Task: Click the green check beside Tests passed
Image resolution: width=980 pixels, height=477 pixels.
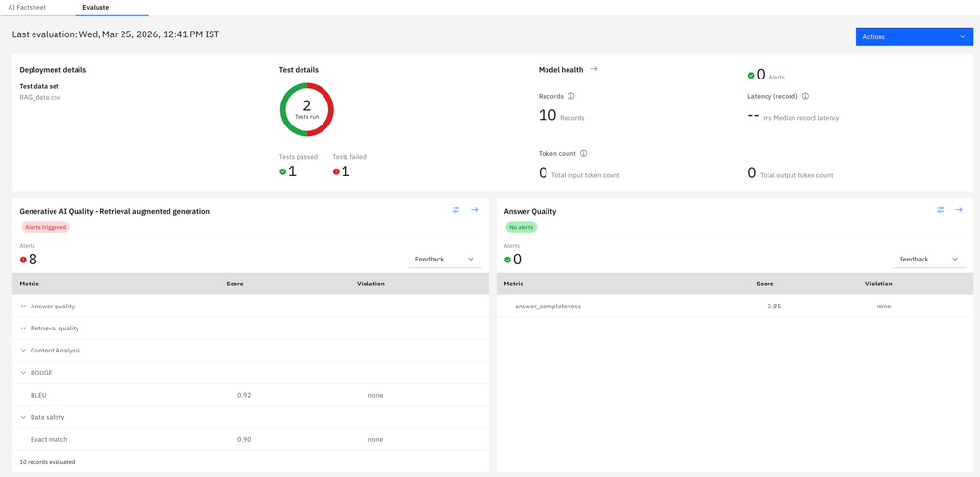Action: point(282,171)
